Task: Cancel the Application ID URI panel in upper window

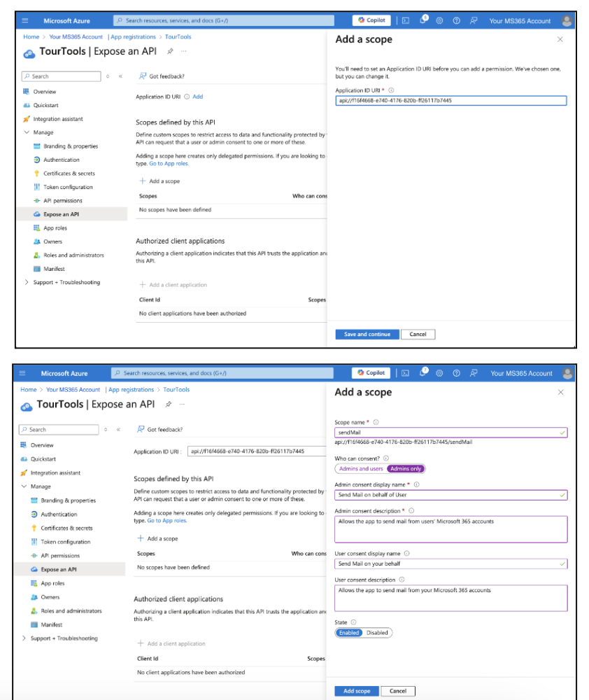Action: click(418, 335)
